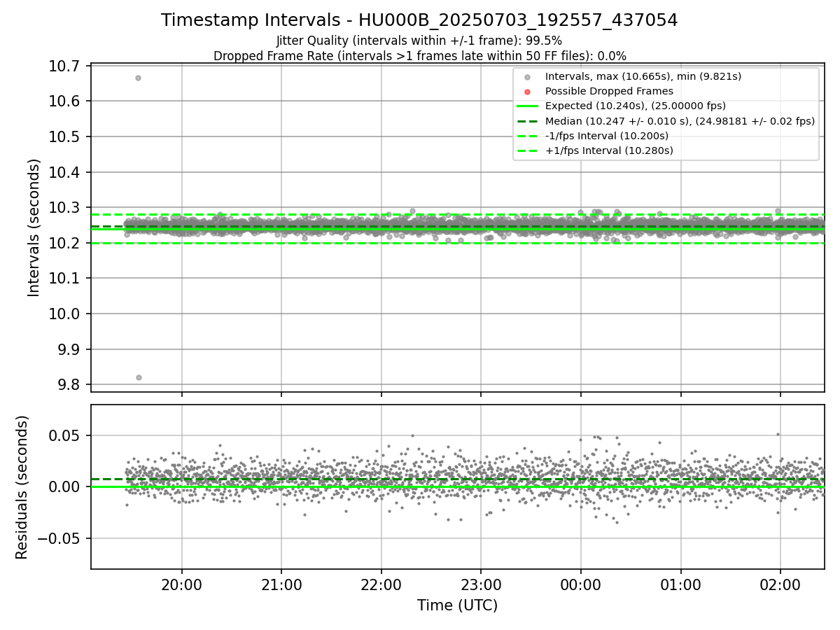Click the outlier point near 9.821 seconds
840x630 pixels.
[x=139, y=377]
